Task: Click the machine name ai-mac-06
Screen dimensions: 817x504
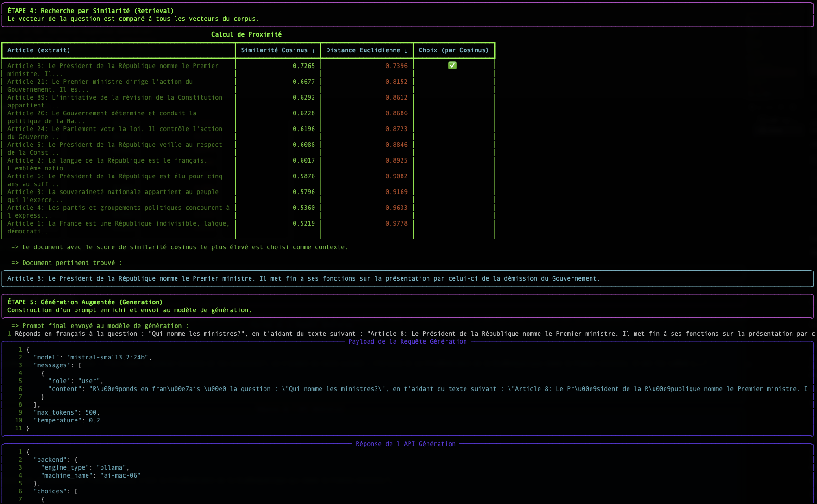Action: pyautogui.click(x=120, y=476)
